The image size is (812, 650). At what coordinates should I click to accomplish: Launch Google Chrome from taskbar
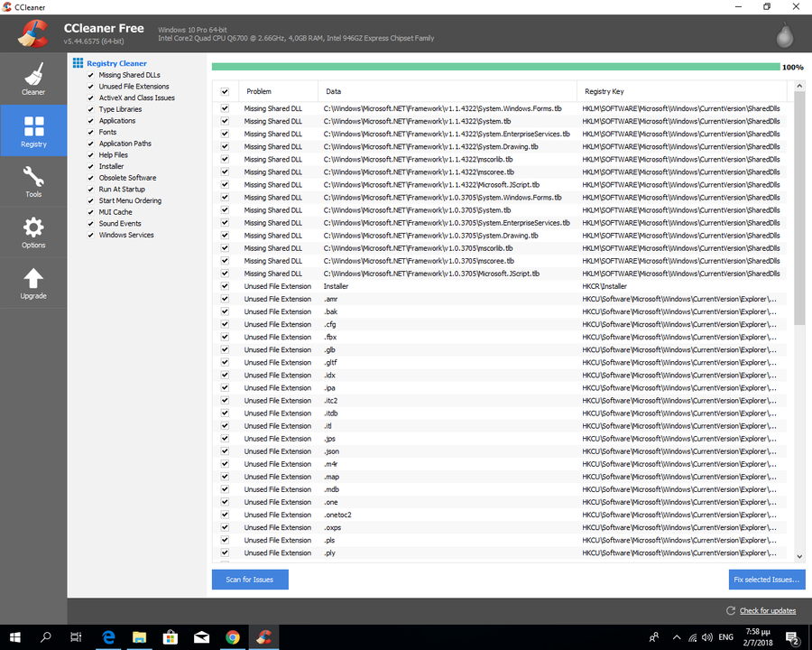tap(233, 637)
